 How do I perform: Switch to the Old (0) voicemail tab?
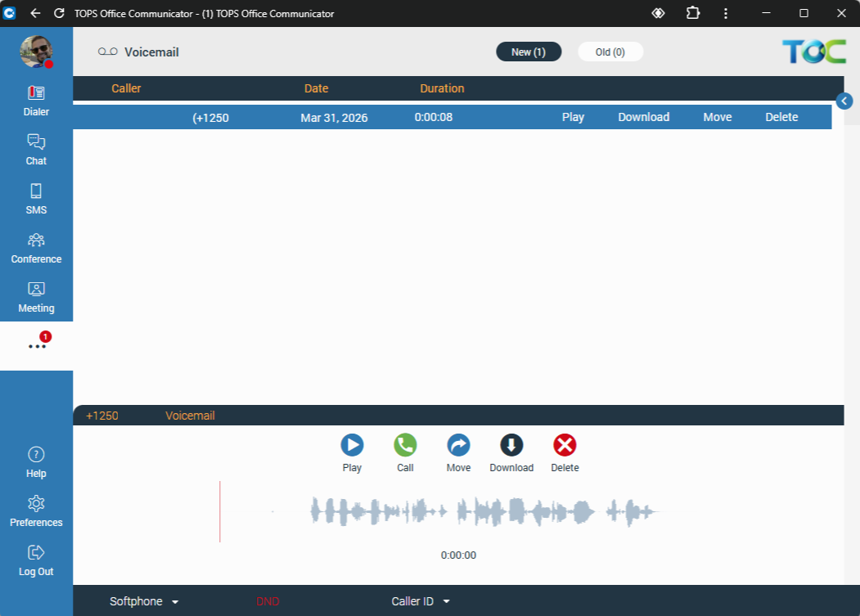coord(610,52)
